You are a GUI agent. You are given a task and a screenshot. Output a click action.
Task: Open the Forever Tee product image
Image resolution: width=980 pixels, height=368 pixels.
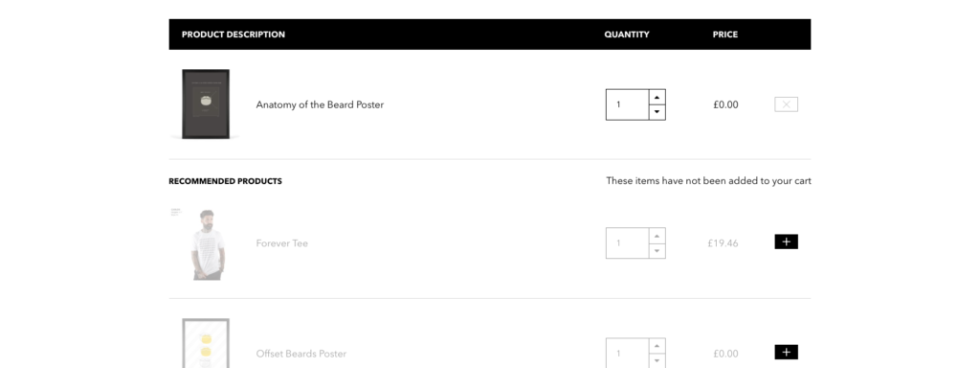pos(207,244)
